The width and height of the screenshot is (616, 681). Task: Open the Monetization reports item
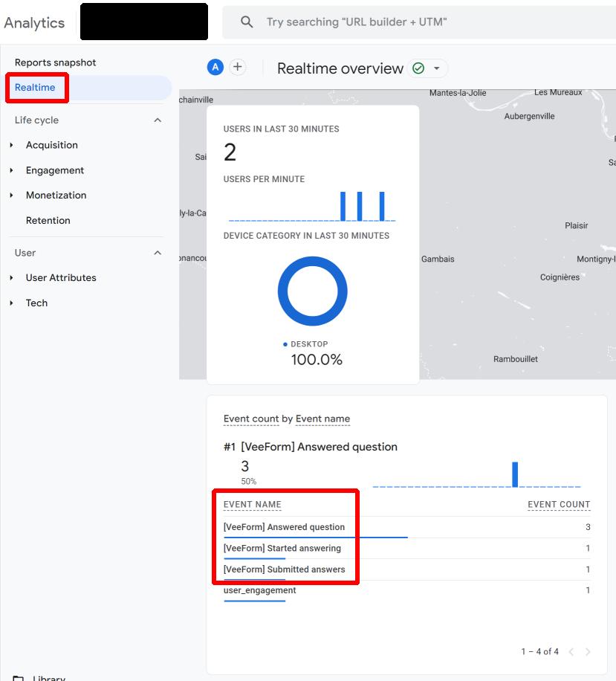click(56, 196)
